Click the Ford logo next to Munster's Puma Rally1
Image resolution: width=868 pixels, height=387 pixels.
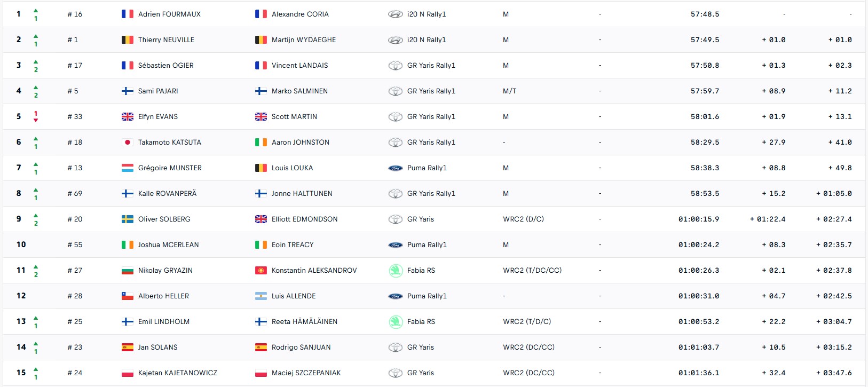[395, 168]
